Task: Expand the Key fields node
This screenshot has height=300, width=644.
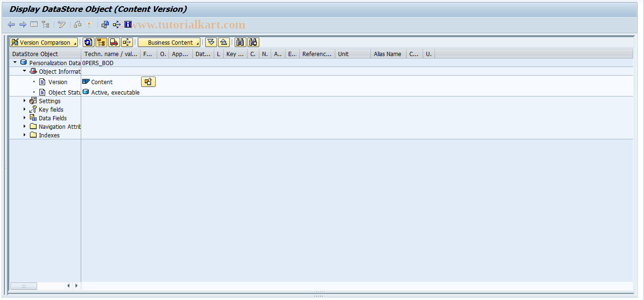Action: click(25, 109)
